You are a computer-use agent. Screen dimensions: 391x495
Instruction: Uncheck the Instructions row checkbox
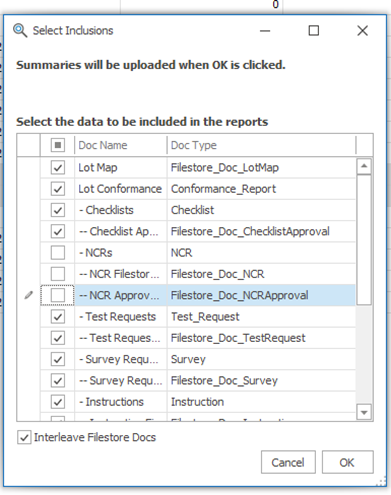click(58, 402)
